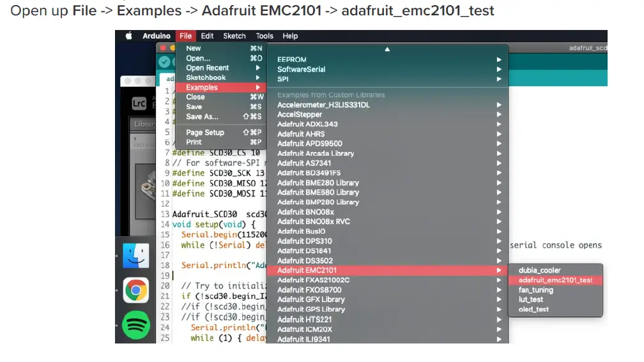644x362 pixels.
Task: Select the highlighted Adafruit EMC2101 entry
Action: point(388,271)
